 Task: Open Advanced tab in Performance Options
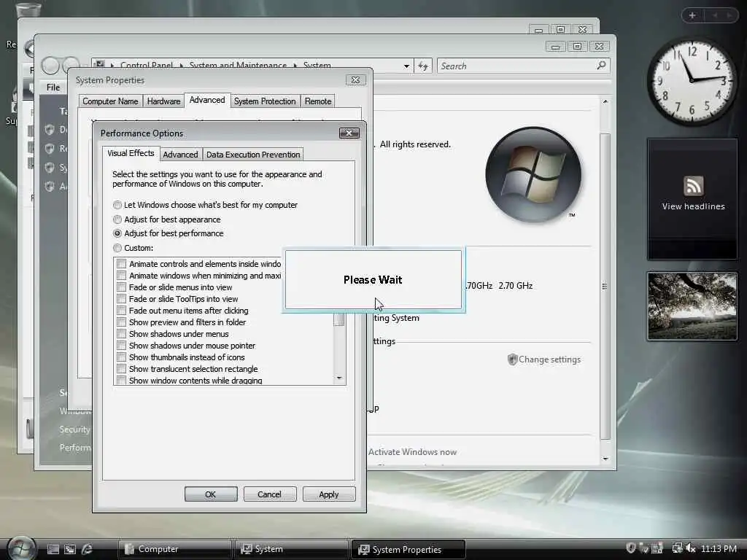point(180,155)
